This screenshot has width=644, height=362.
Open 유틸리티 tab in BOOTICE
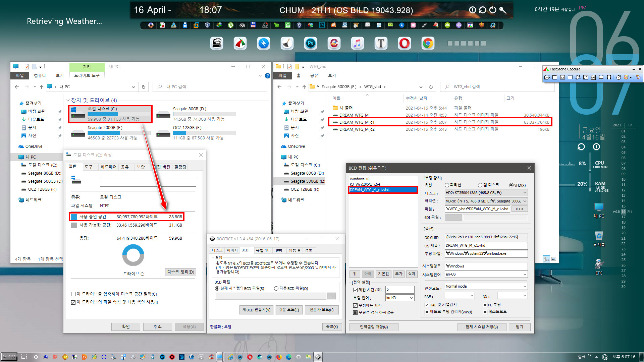263,250
